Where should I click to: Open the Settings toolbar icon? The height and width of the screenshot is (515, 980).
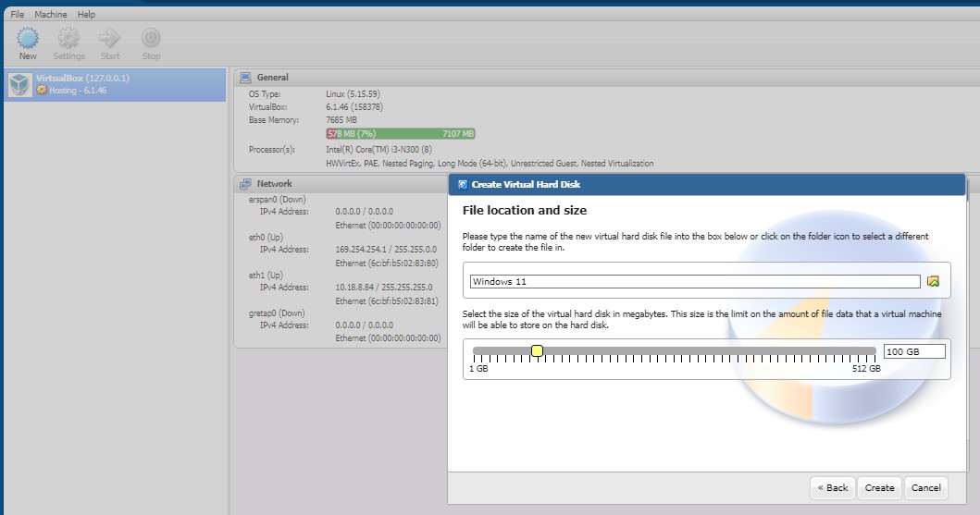[x=68, y=38]
